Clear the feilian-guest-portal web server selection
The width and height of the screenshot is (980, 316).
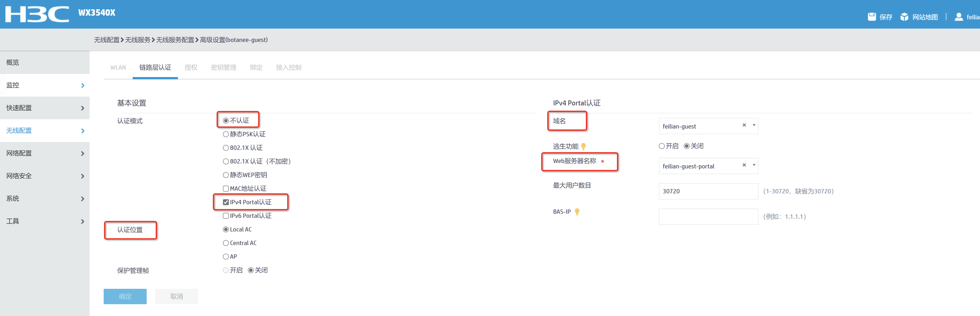(744, 165)
